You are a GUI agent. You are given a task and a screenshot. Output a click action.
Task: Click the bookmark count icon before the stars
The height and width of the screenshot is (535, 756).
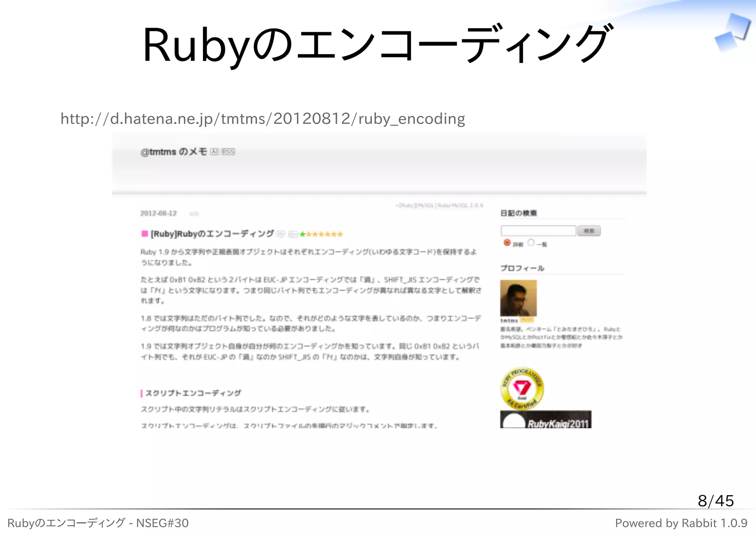293,234
